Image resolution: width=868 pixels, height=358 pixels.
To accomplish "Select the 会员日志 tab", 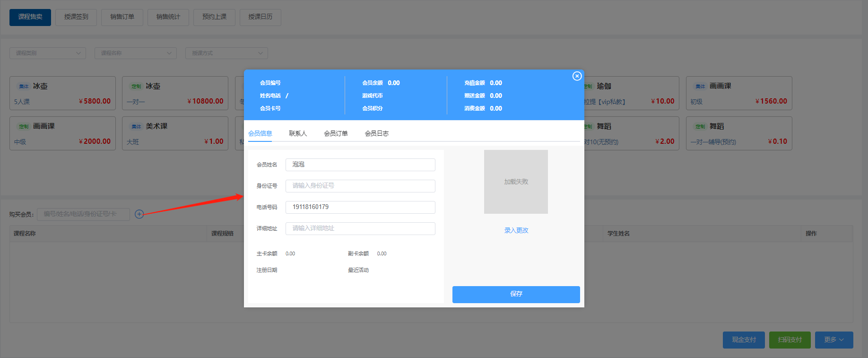I will (376, 133).
